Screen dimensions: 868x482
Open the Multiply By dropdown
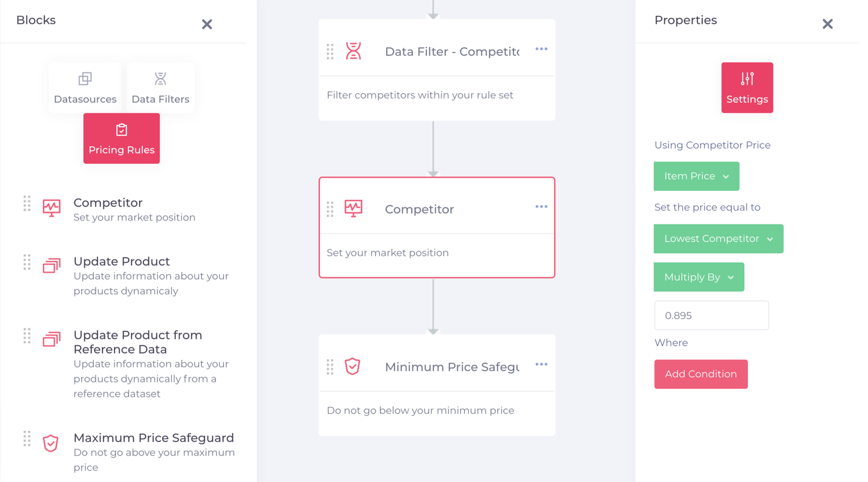pos(698,277)
